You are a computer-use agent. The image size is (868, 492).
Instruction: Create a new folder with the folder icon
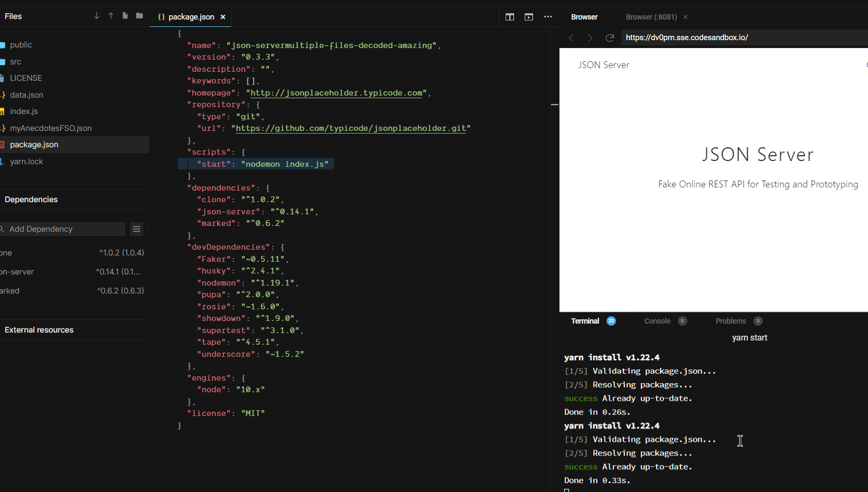click(x=139, y=16)
